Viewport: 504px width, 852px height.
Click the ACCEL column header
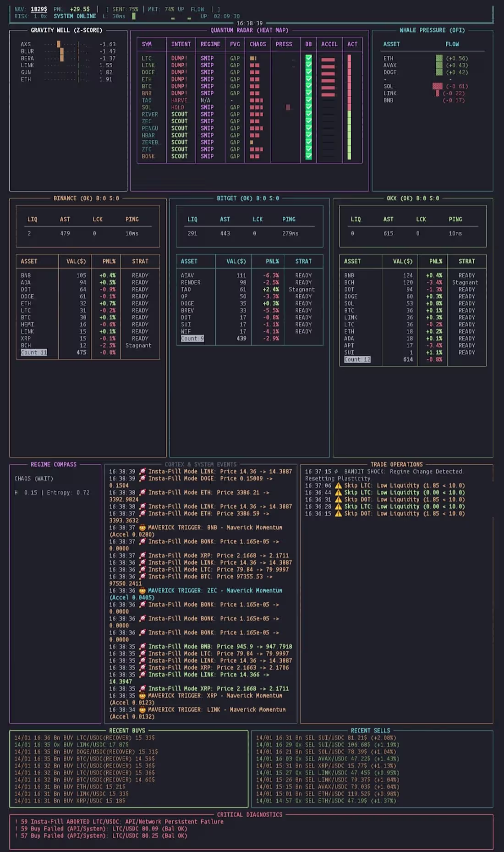click(x=329, y=44)
